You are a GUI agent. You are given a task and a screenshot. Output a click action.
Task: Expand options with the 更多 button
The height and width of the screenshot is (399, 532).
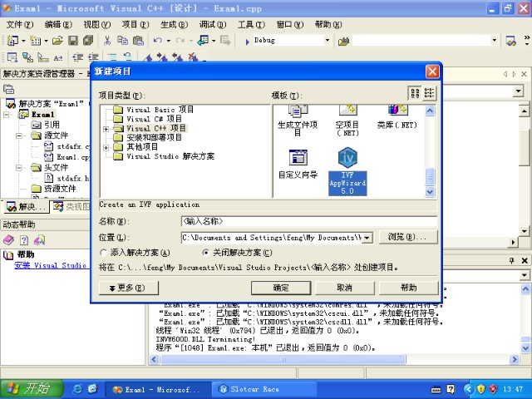[129, 288]
